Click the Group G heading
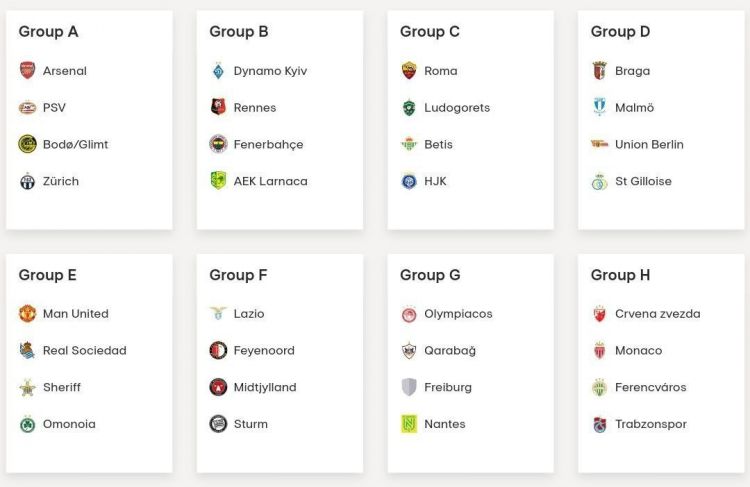This screenshot has height=487, width=750. point(430,275)
